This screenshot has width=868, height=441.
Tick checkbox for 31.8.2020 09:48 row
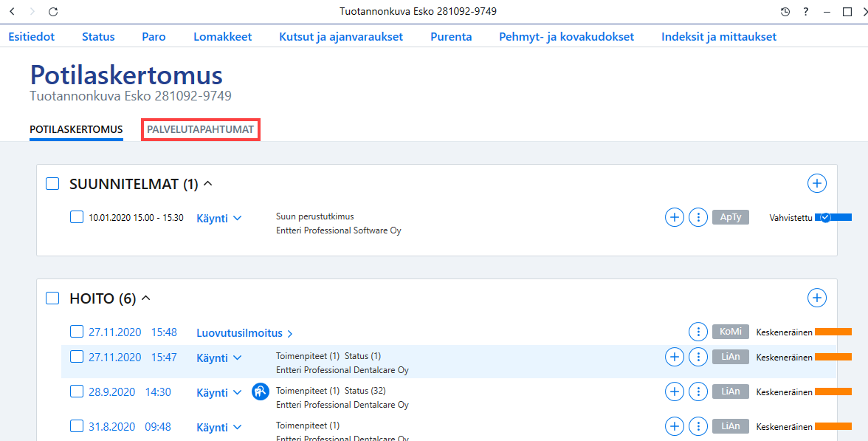tap(77, 426)
